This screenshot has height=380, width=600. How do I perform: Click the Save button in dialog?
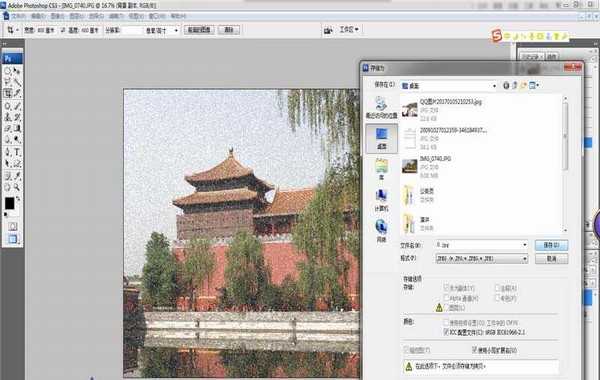[551, 245]
